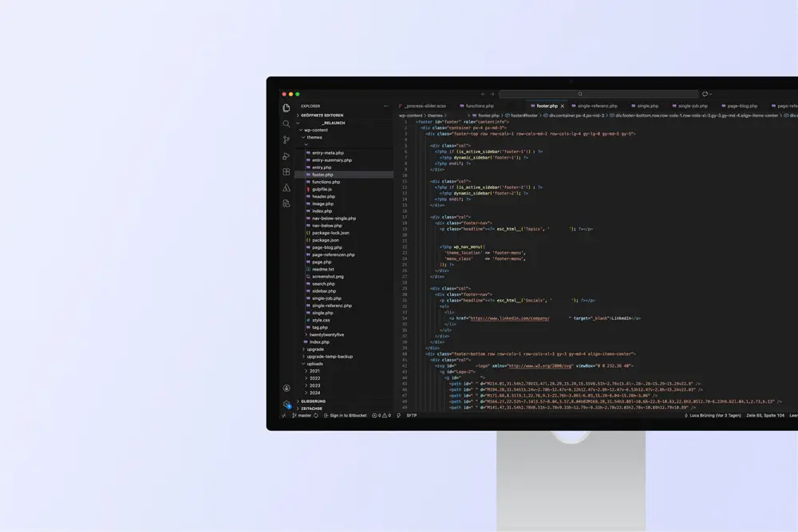Image resolution: width=798 pixels, height=532 pixels.
Task: Open the Extensions view
Action: click(286, 171)
